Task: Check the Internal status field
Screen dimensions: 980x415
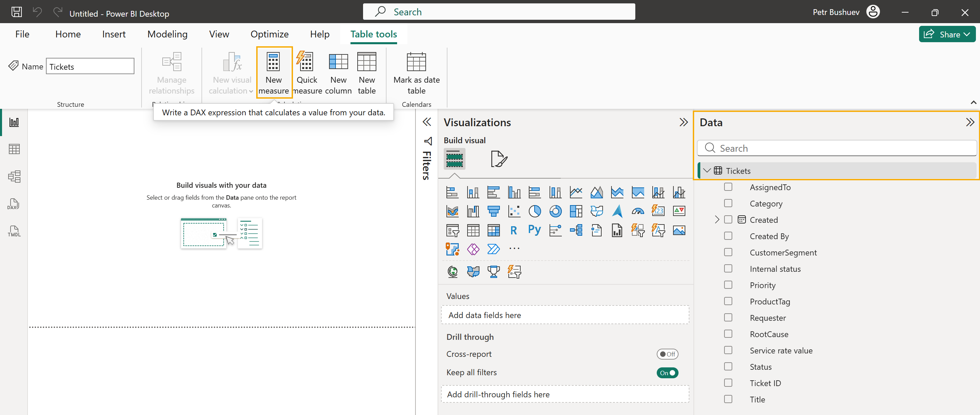Action: tap(728, 268)
